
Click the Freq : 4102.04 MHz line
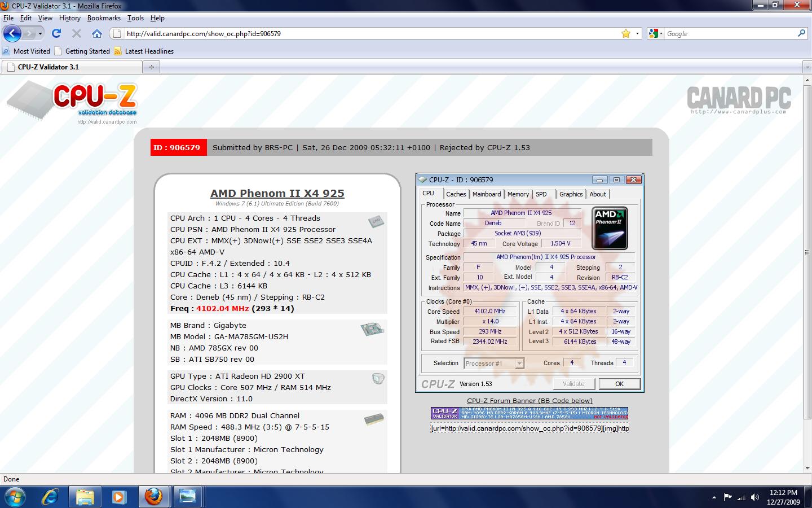[232, 308]
